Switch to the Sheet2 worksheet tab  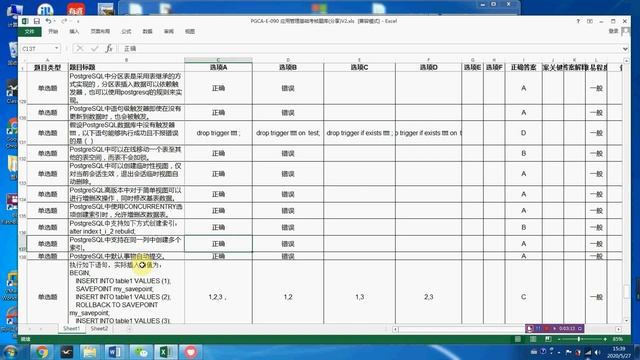[x=99, y=329]
